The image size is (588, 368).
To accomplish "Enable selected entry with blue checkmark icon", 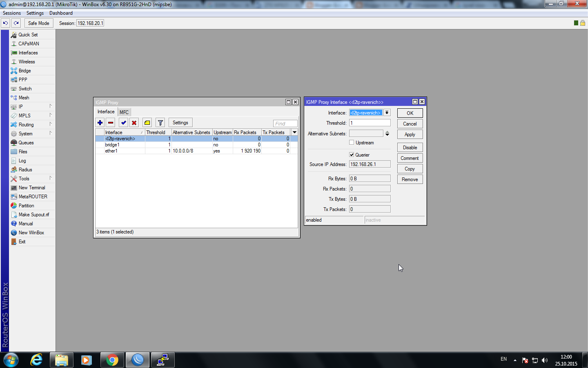I will (123, 123).
